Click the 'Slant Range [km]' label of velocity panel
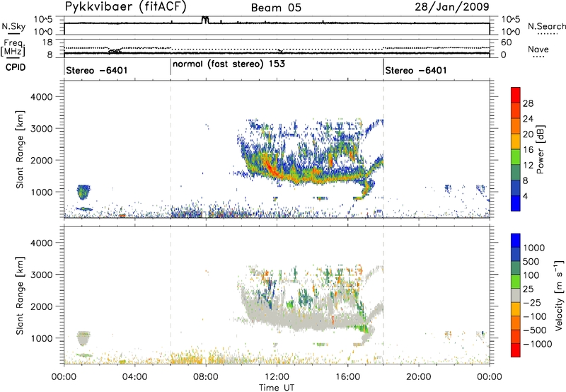Viewport: 566px width, 392px height. click(x=20, y=296)
